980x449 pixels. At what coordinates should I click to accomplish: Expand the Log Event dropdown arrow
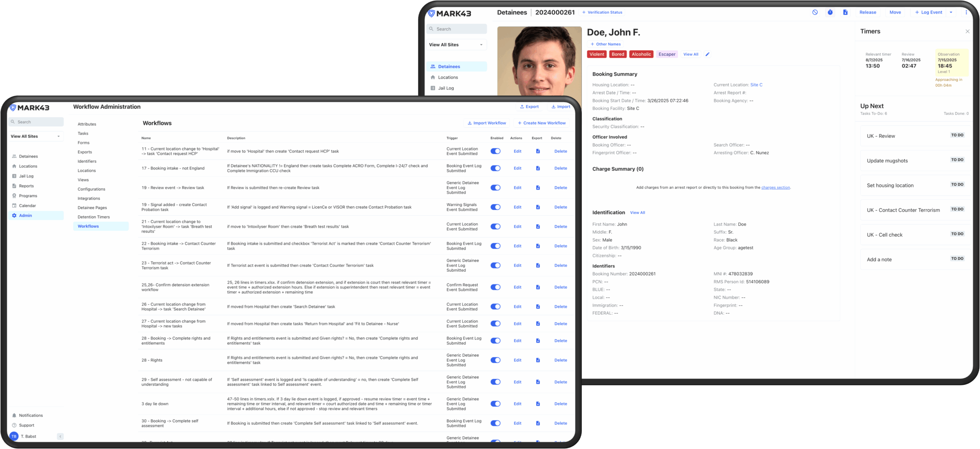click(x=951, y=12)
